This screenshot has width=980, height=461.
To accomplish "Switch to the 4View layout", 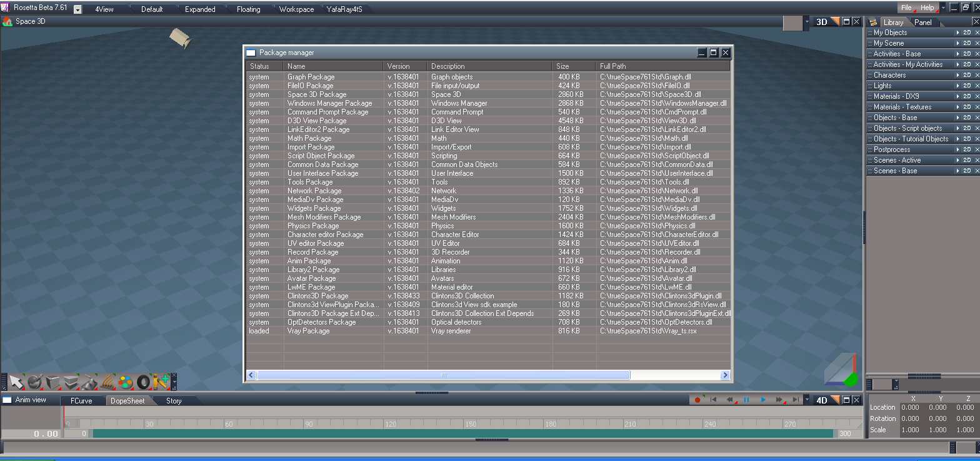I will (x=104, y=9).
